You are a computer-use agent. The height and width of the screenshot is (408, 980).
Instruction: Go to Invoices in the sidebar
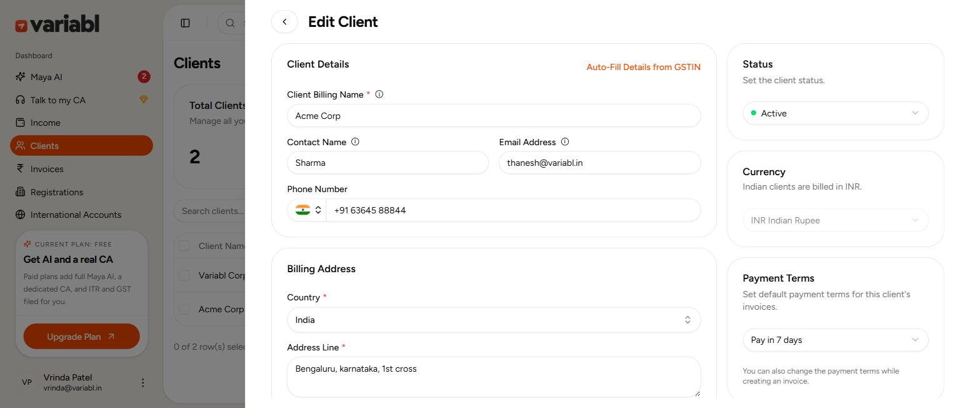point(81,169)
